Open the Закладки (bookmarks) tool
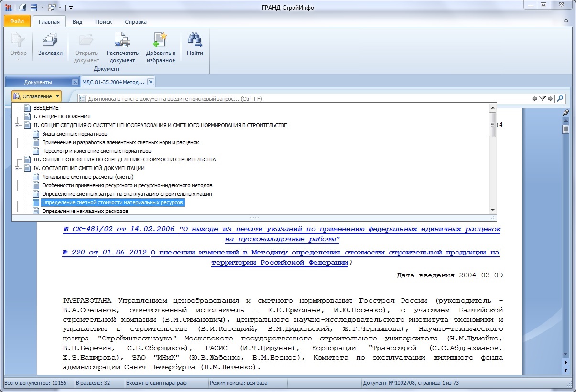This screenshot has width=576, height=392. [50, 41]
